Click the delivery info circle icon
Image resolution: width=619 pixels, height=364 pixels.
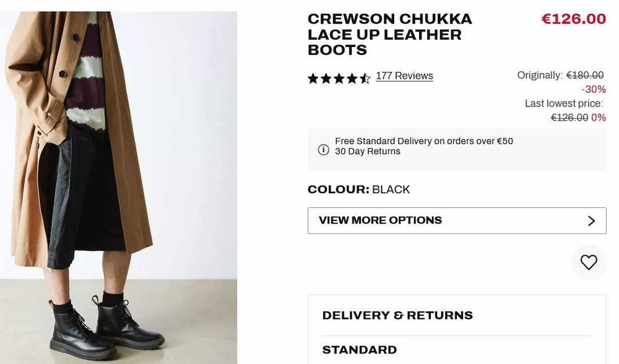click(323, 150)
